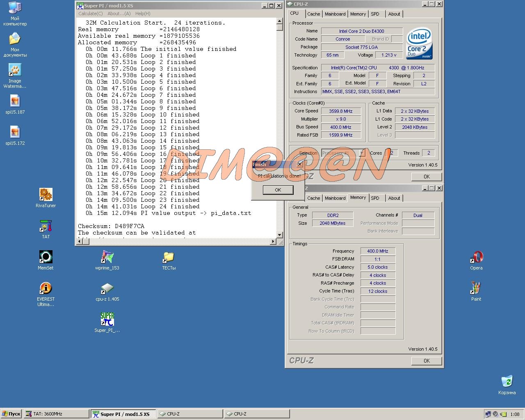Click the Checksum: D489F7CA line
This screenshot has height=420, width=525.
(111, 226)
